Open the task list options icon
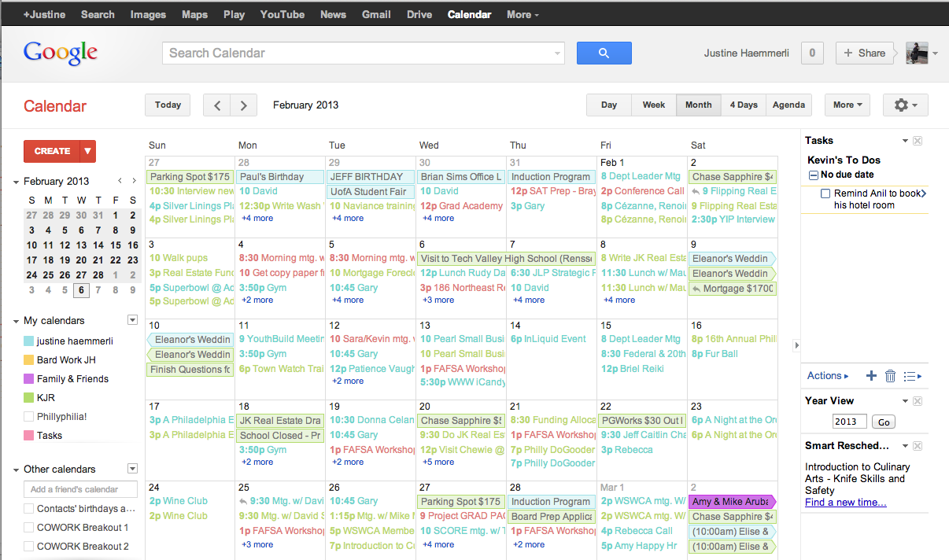 912,376
